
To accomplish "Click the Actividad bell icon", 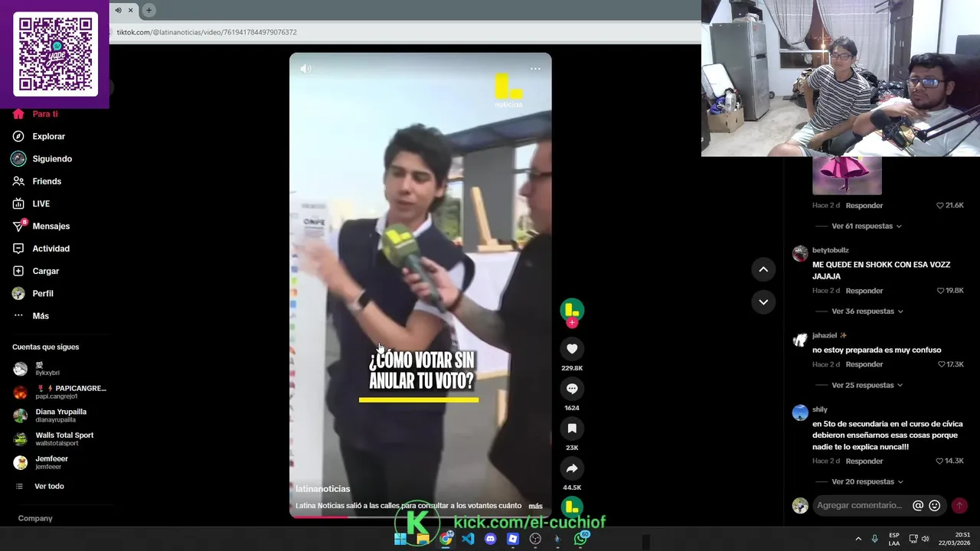I will coord(18,249).
